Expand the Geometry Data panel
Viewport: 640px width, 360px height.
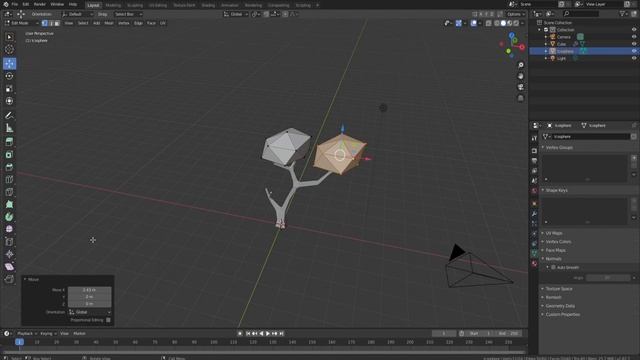pos(560,306)
